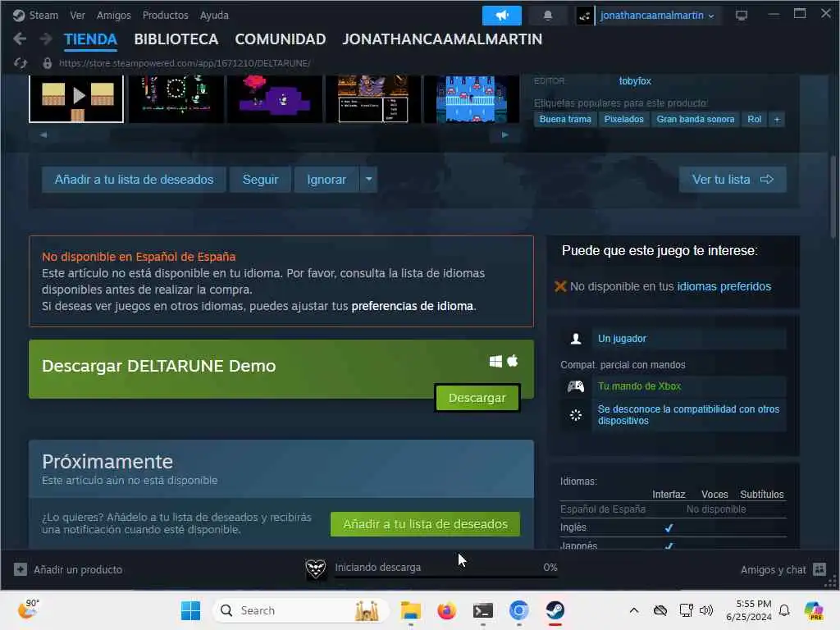Select the Rol tag
Viewport: 840px width, 630px height.
click(x=755, y=119)
